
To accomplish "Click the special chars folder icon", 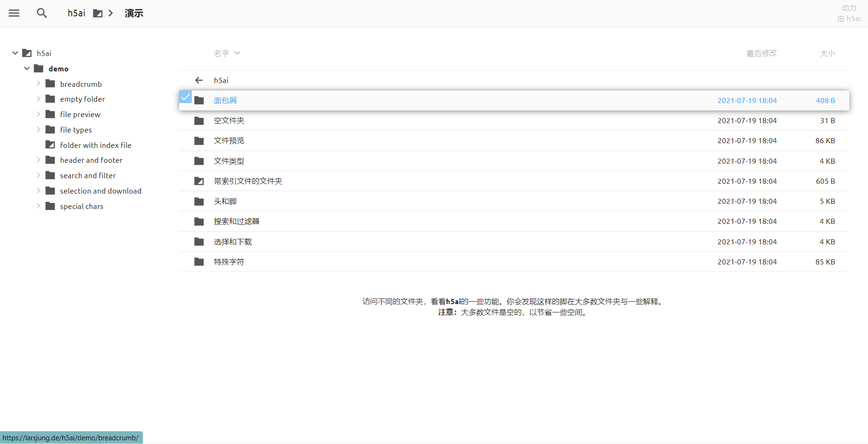I will (x=50, y=206).
